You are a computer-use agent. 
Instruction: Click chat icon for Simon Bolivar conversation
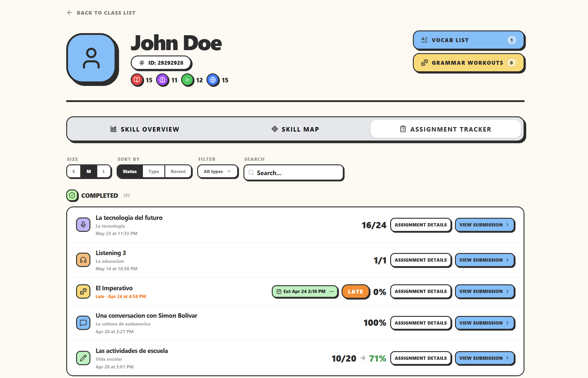(83, 323)
